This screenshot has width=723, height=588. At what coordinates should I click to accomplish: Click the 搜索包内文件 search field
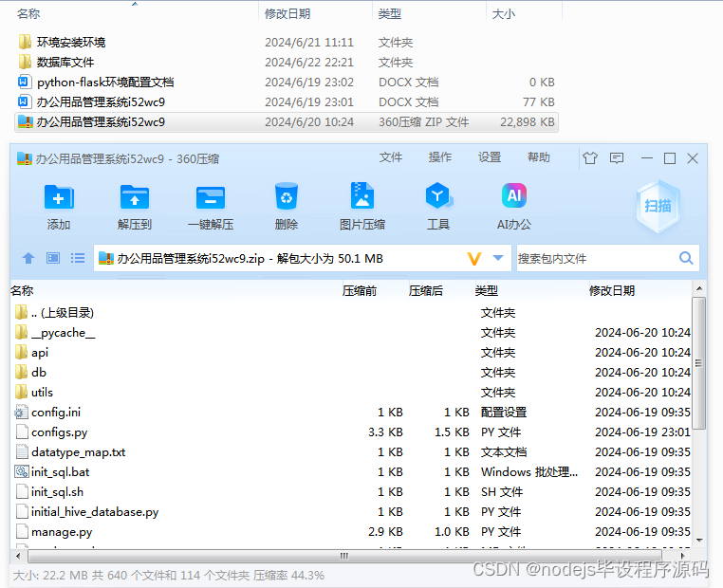(x=597, y=259)
